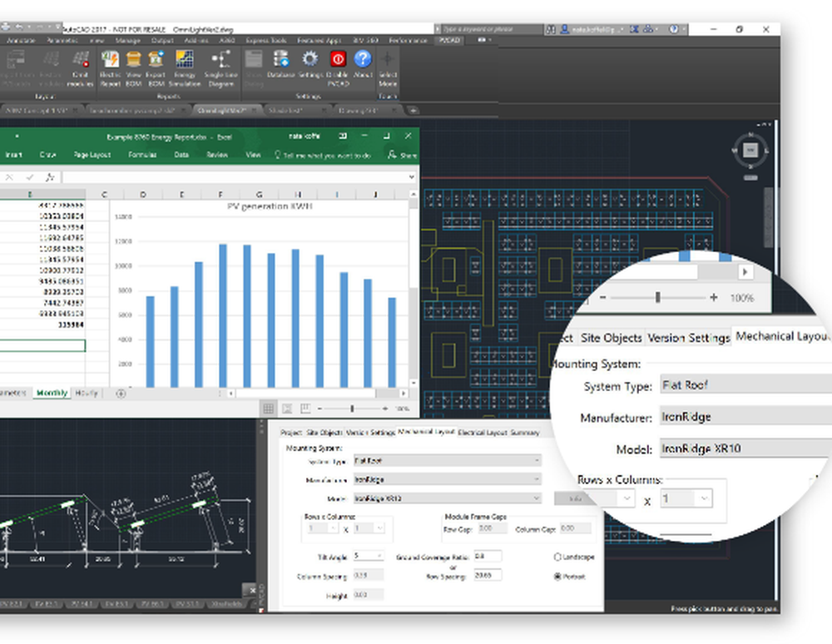Click the AutoCAD ViewCube compass
832x644 pixels.
coord(750,151)
